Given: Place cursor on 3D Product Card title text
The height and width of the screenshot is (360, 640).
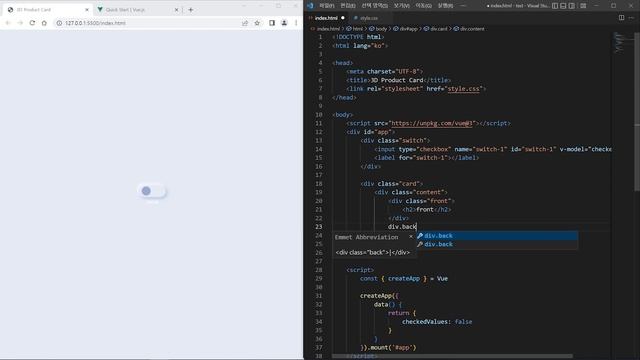Looking at the screenshot, I should (397, 80).
